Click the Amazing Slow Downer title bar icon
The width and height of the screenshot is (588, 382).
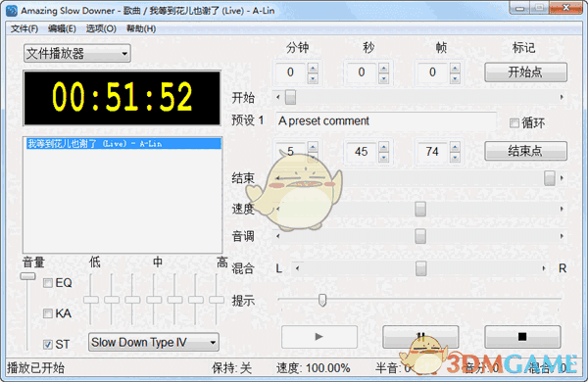click(12, 11)
